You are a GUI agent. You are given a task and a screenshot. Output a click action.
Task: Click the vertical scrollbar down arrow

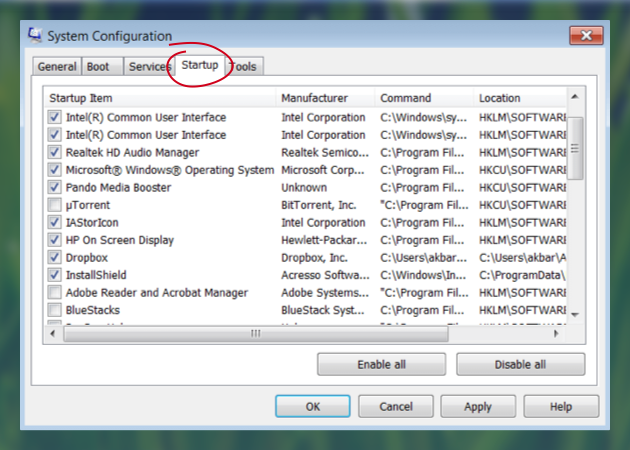click(x=575, y=315)
